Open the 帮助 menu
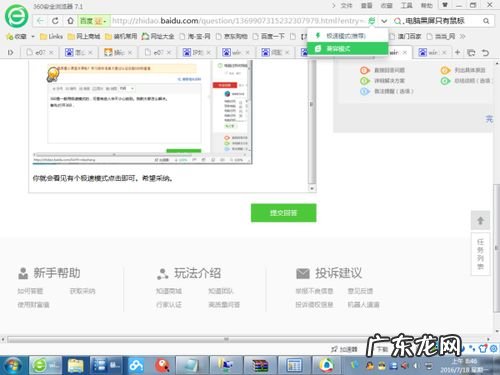 click(x=426, y=5)
